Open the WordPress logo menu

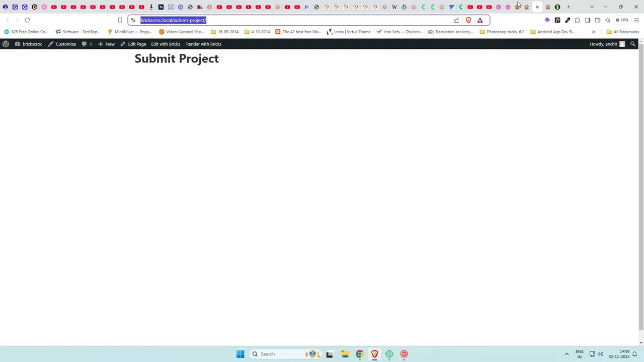pos(6,44)
